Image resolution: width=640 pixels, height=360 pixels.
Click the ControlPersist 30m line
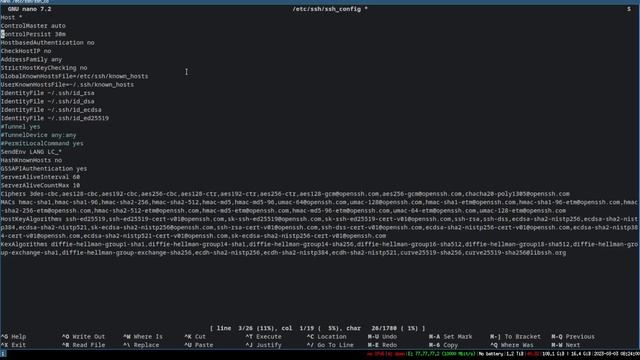click(x=33, y=34)
